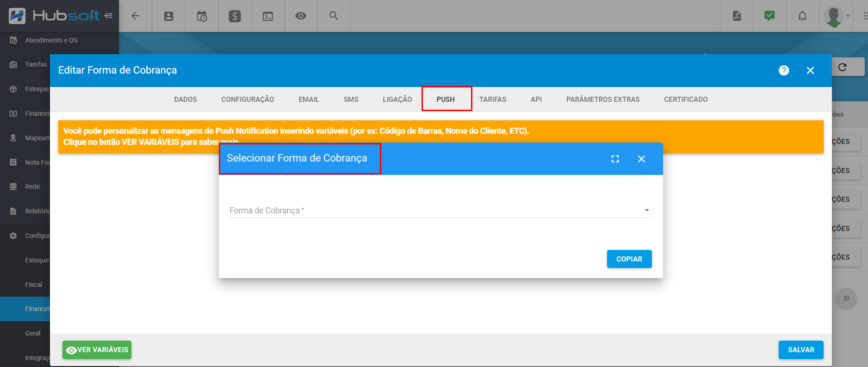This screenshot has height=367, width=868.
Task: Open the search magnifier icon
Action: click(x=334, y=16)
